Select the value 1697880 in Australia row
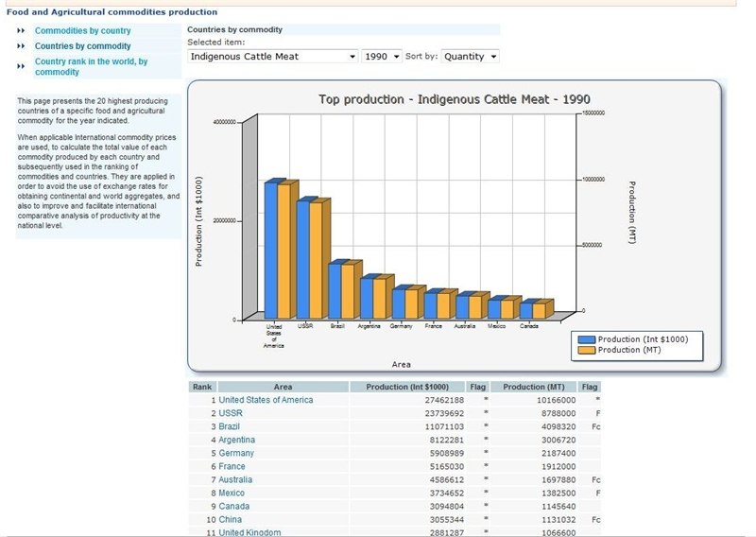The image size is (756, 537). pos(558,479)
